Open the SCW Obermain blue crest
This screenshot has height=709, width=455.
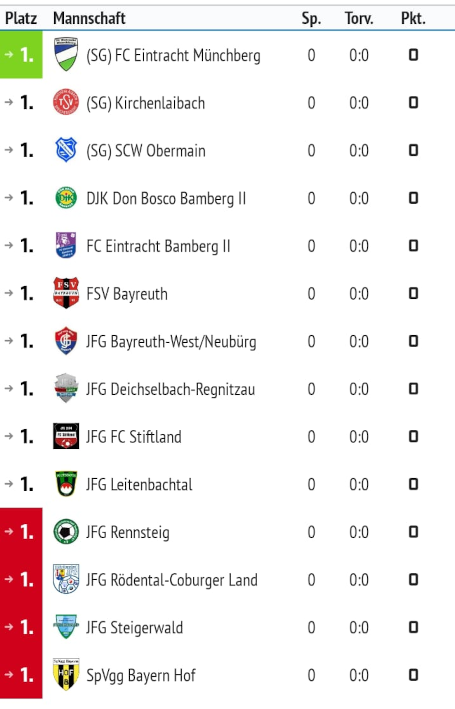click(x=66, y=150)
